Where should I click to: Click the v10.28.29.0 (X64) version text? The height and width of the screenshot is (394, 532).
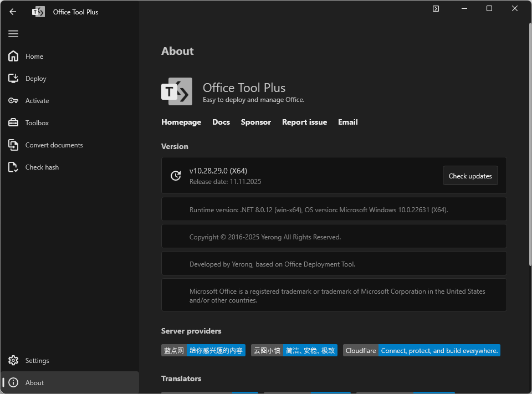tap(218, 171)
